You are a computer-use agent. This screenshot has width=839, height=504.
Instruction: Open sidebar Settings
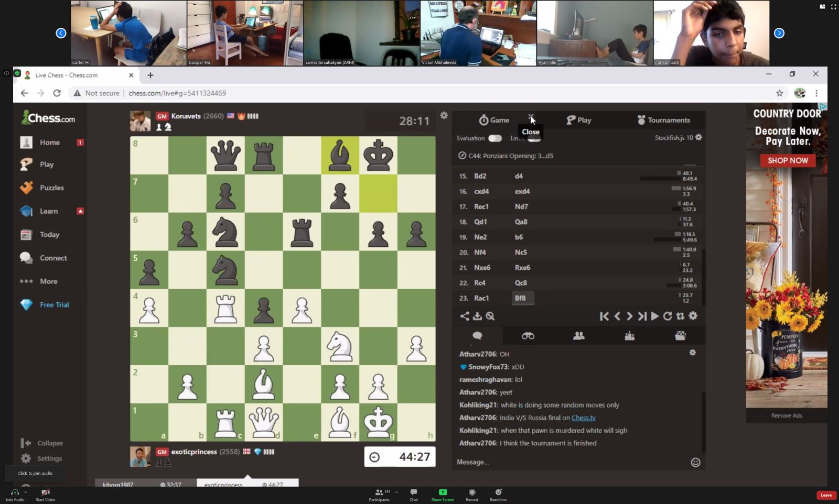click(42, 458)
